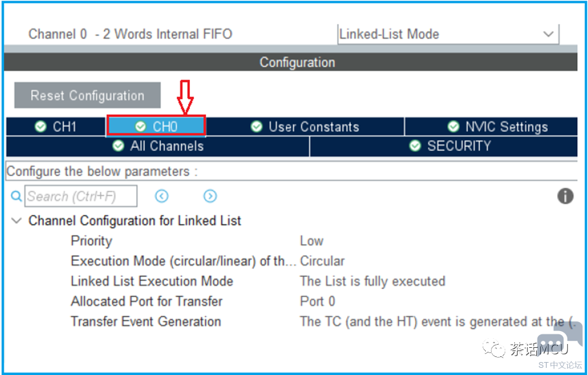The image size is (588, 375).
Task: Click the Reset Configuration button
Action: [x=87, y=95]
